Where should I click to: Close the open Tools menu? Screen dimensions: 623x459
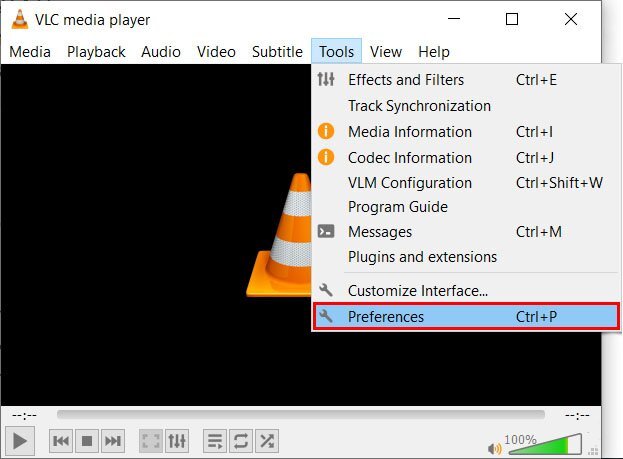pyautogui.click(x=337, y=52)
